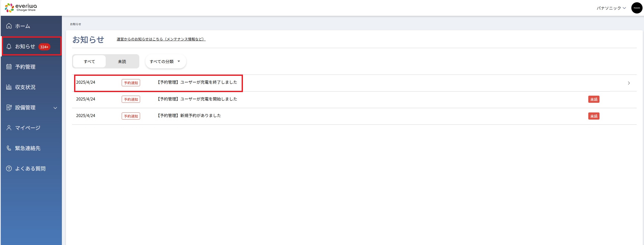
Task: Open the 運営からのお知らせはこちら link
Action: click(161, 39)
